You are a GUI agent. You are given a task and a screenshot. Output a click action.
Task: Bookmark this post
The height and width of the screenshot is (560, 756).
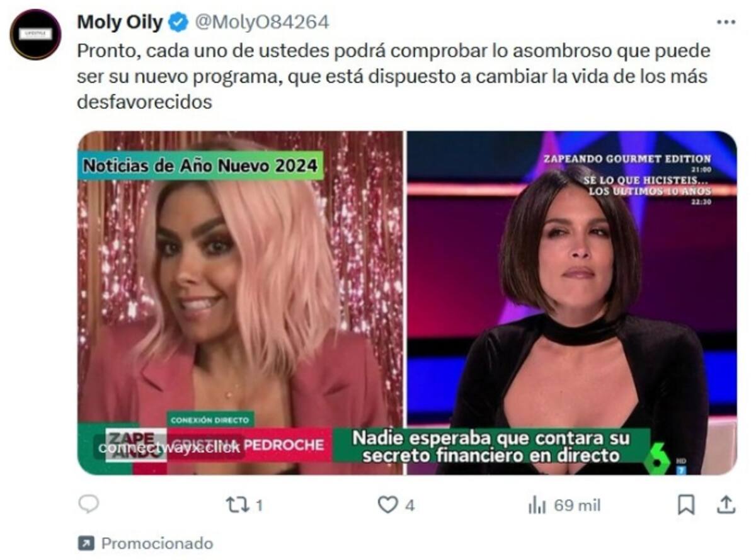tap(686, 505)
